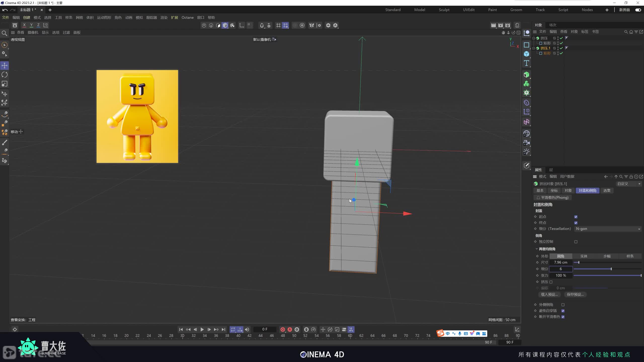Uncheck the 起点 cap checkbox
Viewport: 644px width, 362px height.
tap(576, 217)
